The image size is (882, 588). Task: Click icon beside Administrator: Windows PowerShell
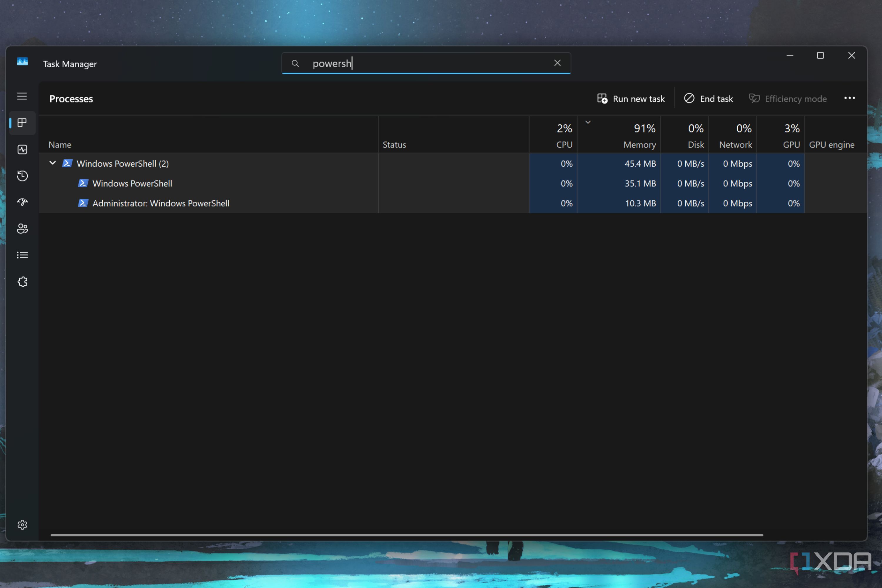click(83, 203)
